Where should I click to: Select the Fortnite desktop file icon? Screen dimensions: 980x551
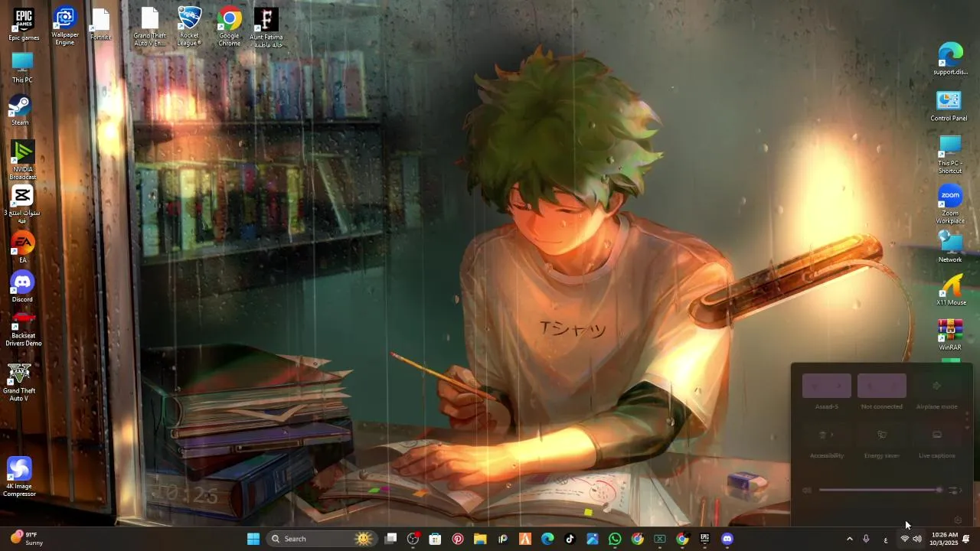click(x=100, y=24)
